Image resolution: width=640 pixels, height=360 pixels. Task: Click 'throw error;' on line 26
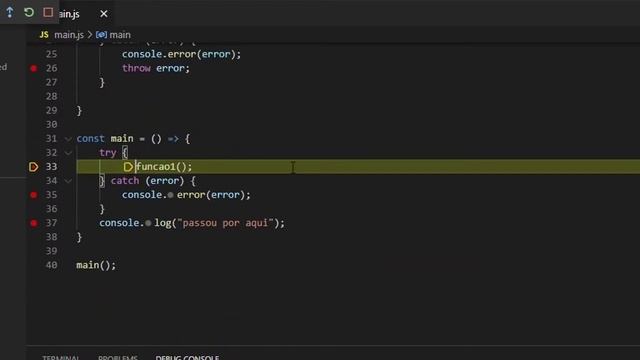(156, 68)
